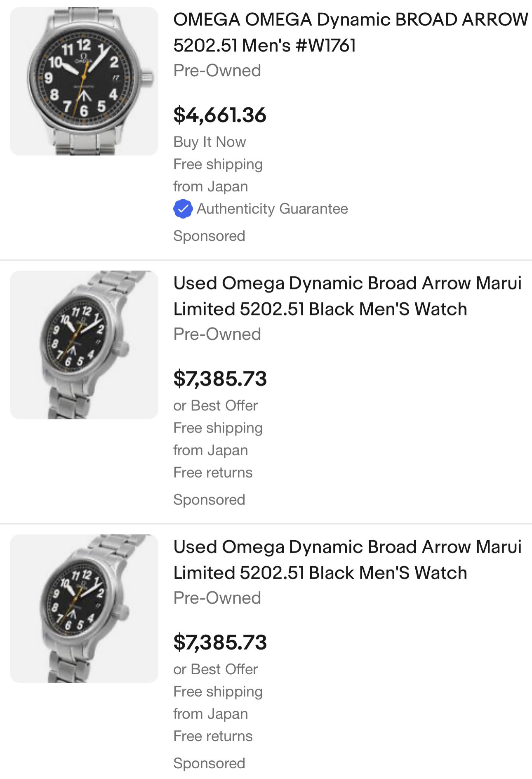The width and height of the screenshot is (532, 779).
Task: Click the last listing's $7,385.73 price
Action: [x=220, y=642]
